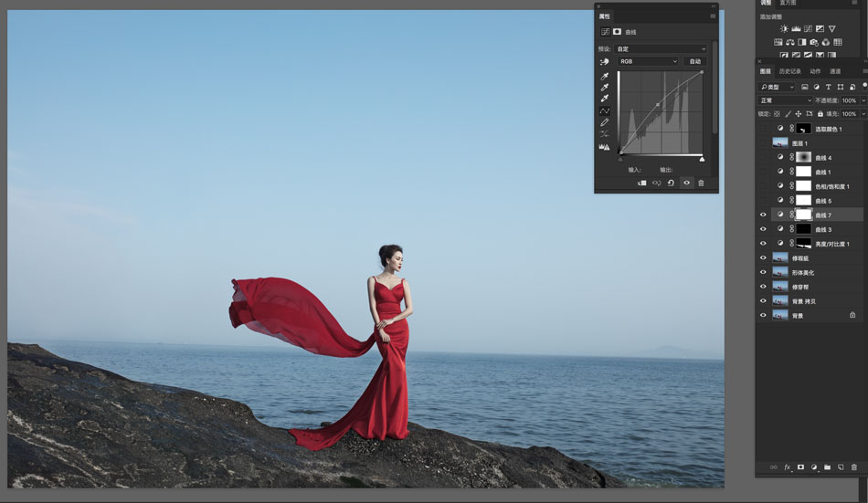
Task: Activate the on-image targeted adjustment hand tool
Action: [605, 62]
